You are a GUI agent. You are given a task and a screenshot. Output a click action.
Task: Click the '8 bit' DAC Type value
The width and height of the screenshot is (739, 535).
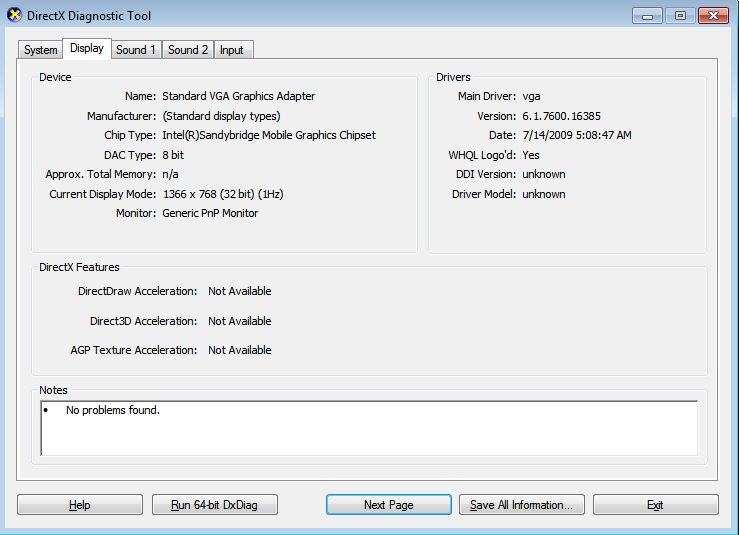click(173, 155)
